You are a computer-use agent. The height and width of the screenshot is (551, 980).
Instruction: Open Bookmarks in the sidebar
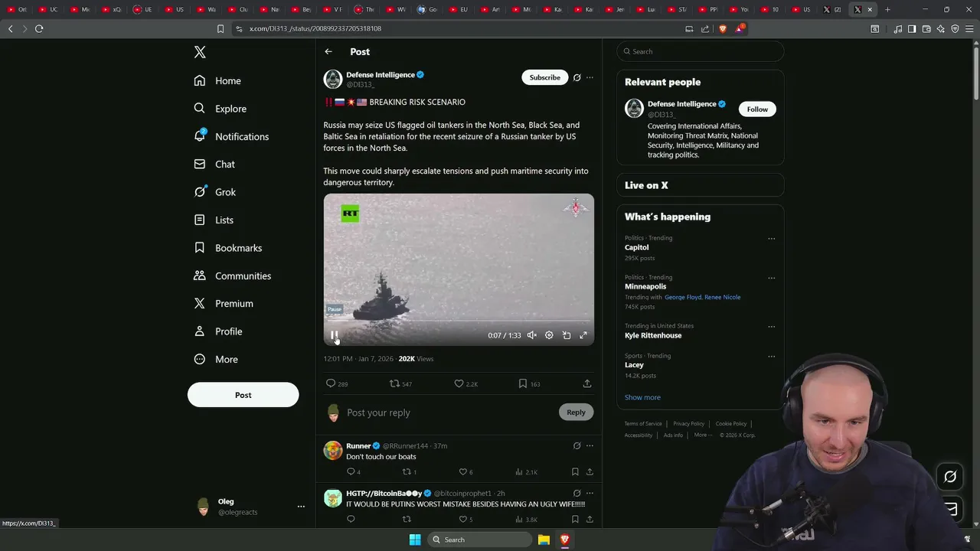[x=228, y=248]
